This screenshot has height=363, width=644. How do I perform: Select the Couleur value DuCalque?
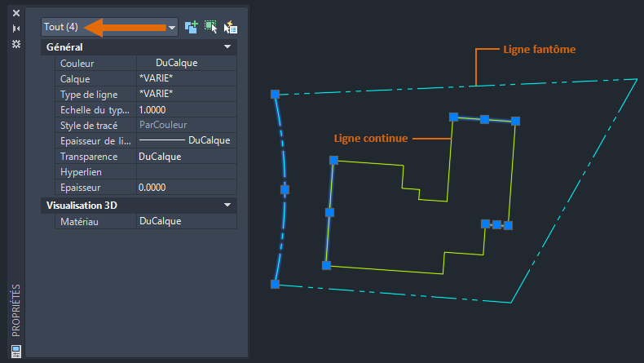click(187, 63)
